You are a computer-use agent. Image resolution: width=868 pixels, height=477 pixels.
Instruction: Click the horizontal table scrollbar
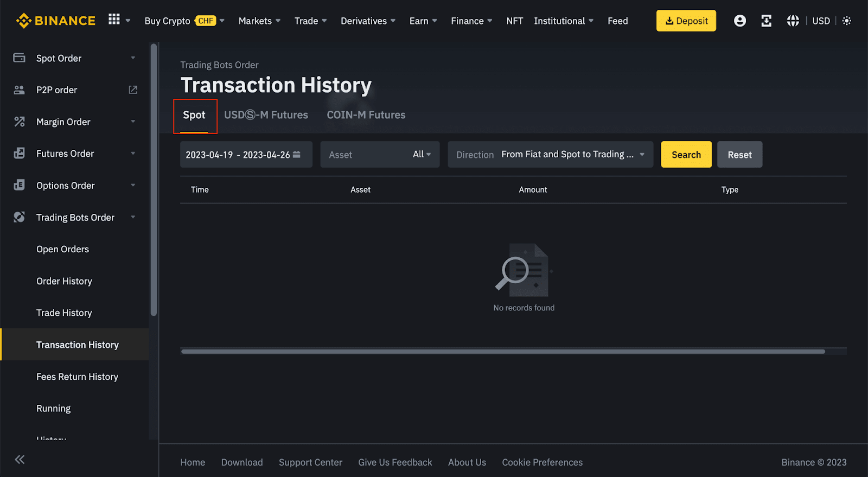(503, 352)
